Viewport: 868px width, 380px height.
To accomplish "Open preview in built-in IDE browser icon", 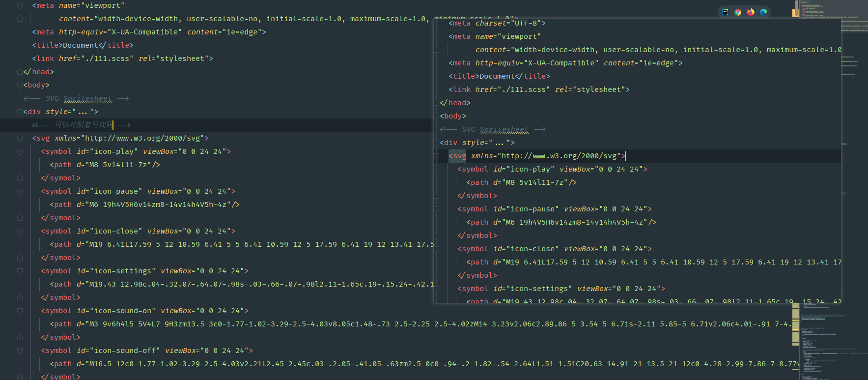I will [725, 12].
